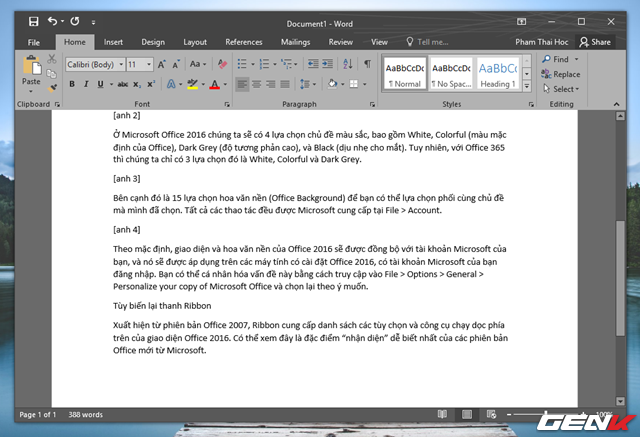
Task: Apply paragraph Shading bucket
Action: (x=332, y=84)
